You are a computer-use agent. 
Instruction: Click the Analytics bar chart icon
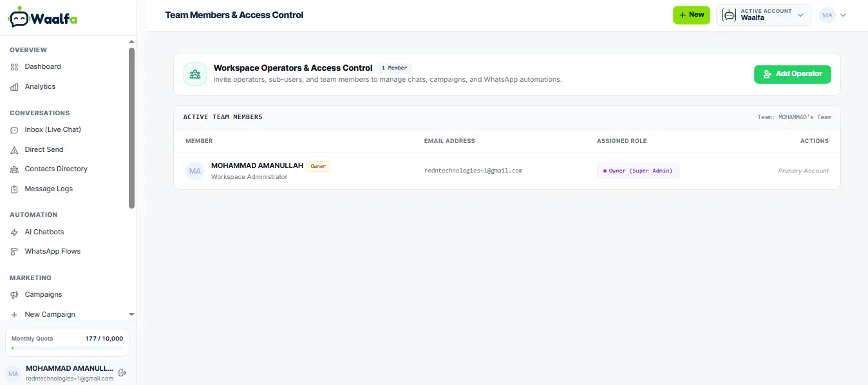coord(14,87)
